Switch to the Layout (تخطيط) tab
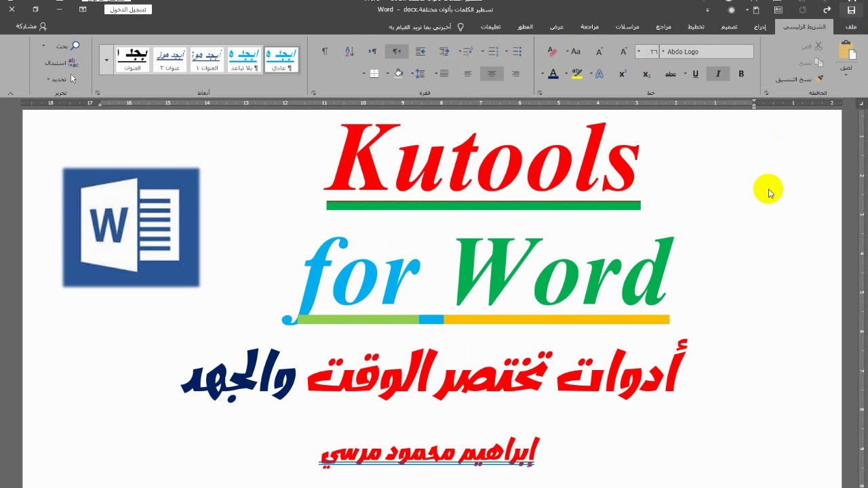Image resolution: width=868 pixels, height=488 pixels. click(x=696, y=27)
